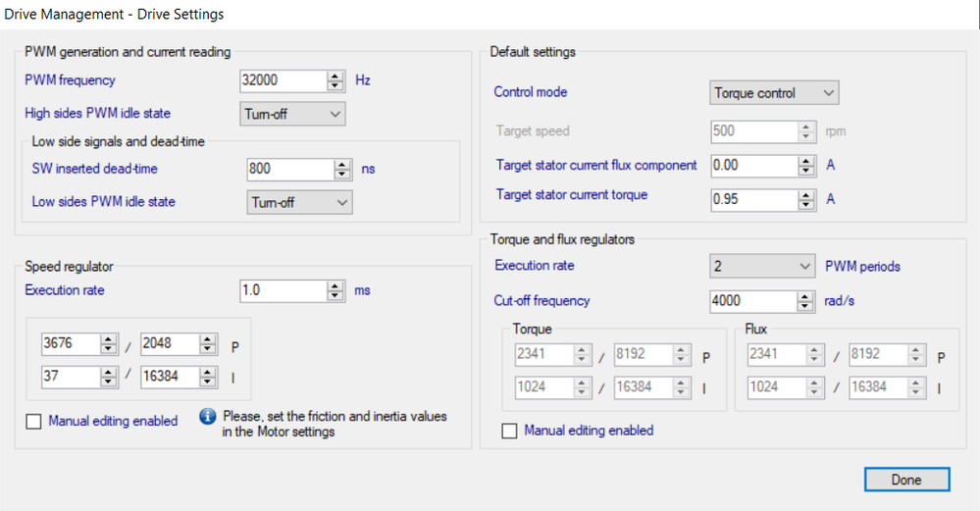Click the stator current torque spinner
The width and height of the screenshot is (980, 511).
click(806, 200)
